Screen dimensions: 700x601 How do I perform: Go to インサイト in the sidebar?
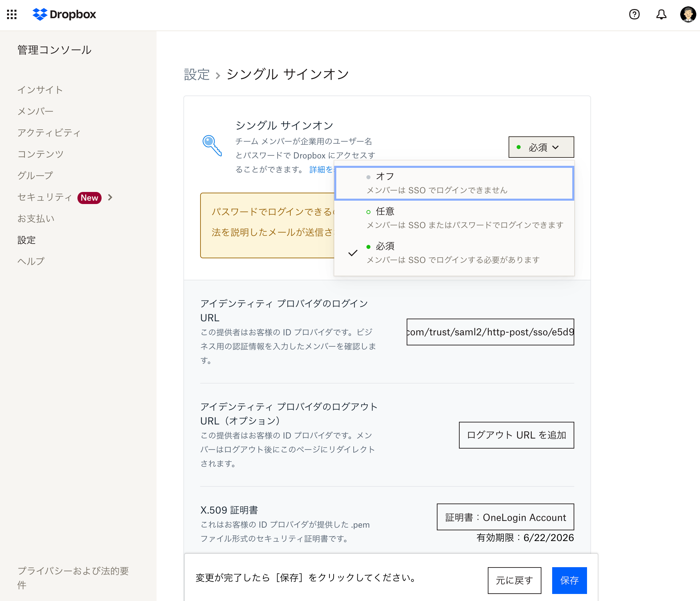[40, 90]
